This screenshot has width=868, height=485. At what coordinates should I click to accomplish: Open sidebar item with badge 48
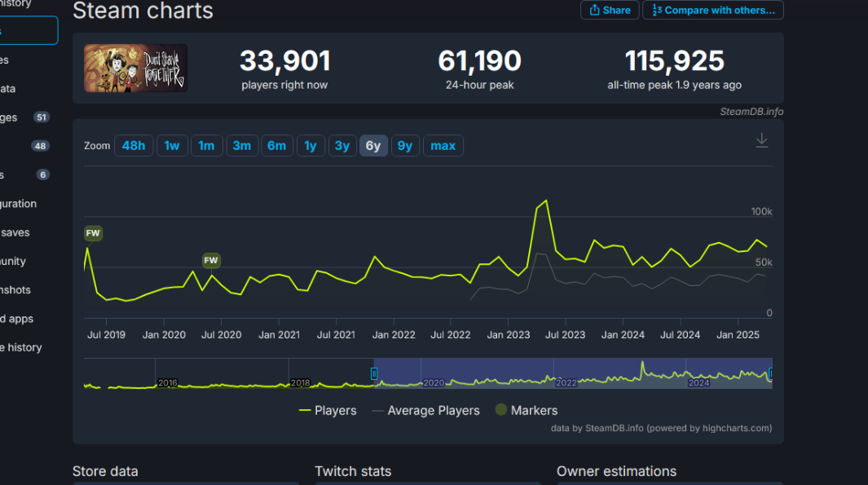coord(25,146)
